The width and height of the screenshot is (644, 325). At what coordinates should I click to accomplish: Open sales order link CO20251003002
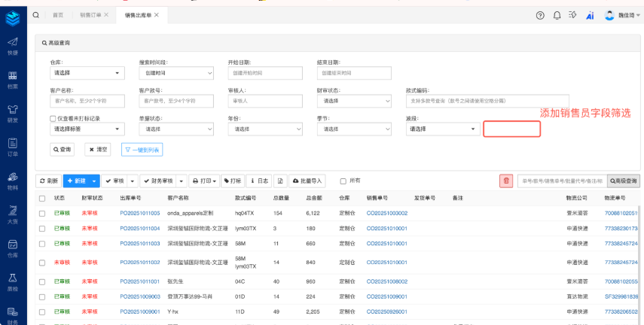(387, 213)
